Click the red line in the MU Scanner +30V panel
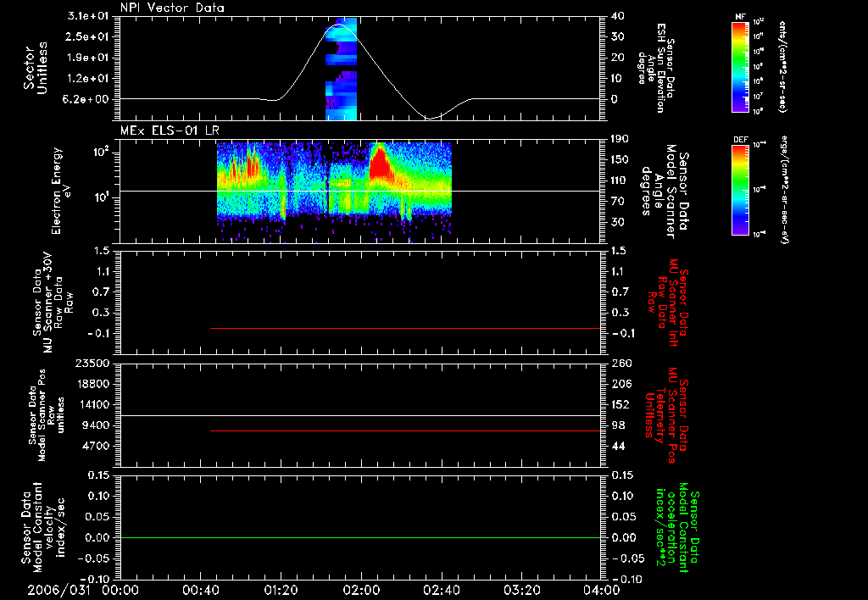The width and height of the screenshot is (868, 600). tap(405, 328)
